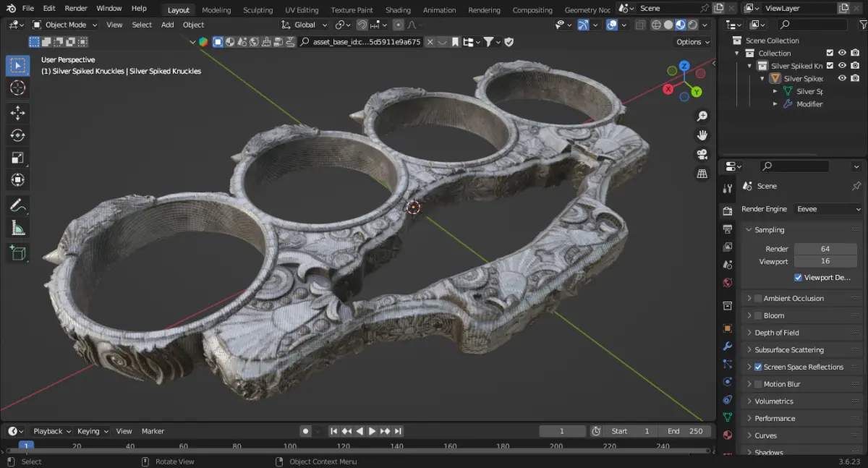Toggle exclude checkbox for Collection

830,53
